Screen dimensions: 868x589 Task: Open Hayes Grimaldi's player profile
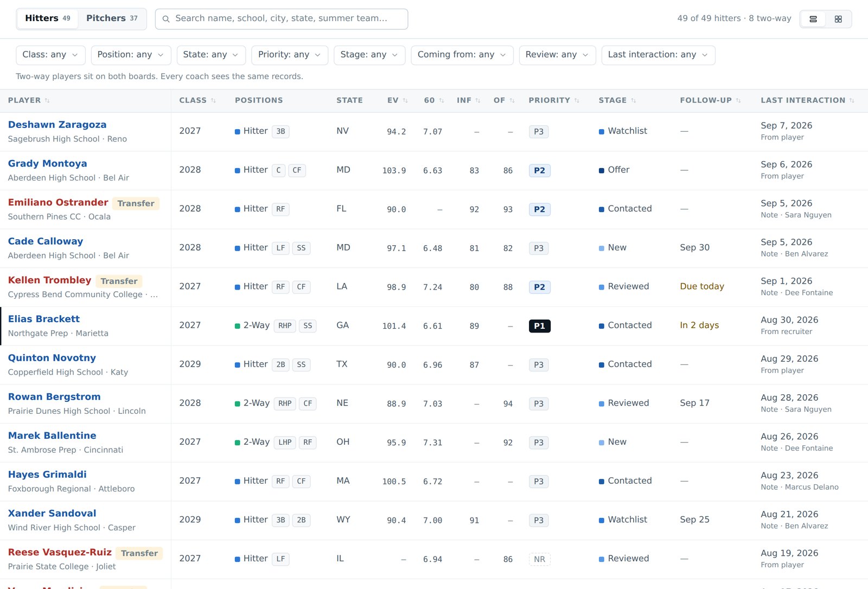(47, 475)
